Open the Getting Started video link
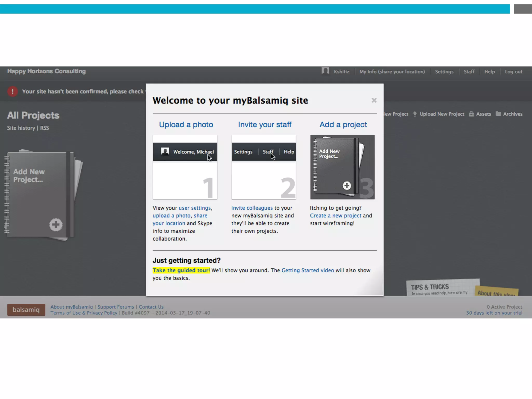Image resolution: width=532 pixels, height=399 pixels. click(308, 270)
